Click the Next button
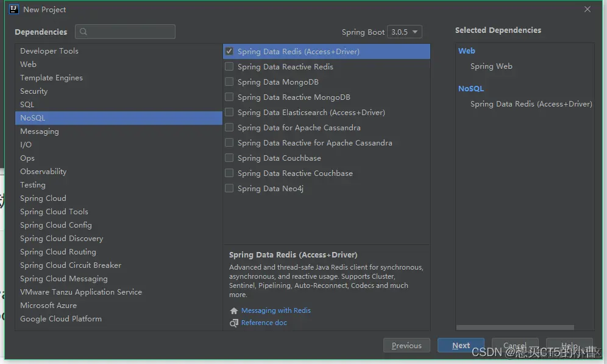This screenshot has height=364, width=607. 461,345
